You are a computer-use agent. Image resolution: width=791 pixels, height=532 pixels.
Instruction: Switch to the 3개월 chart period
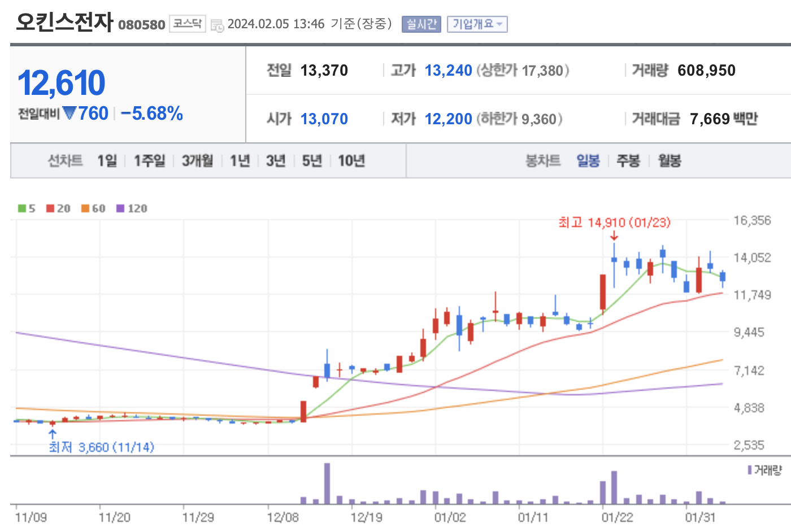point(197,161)
